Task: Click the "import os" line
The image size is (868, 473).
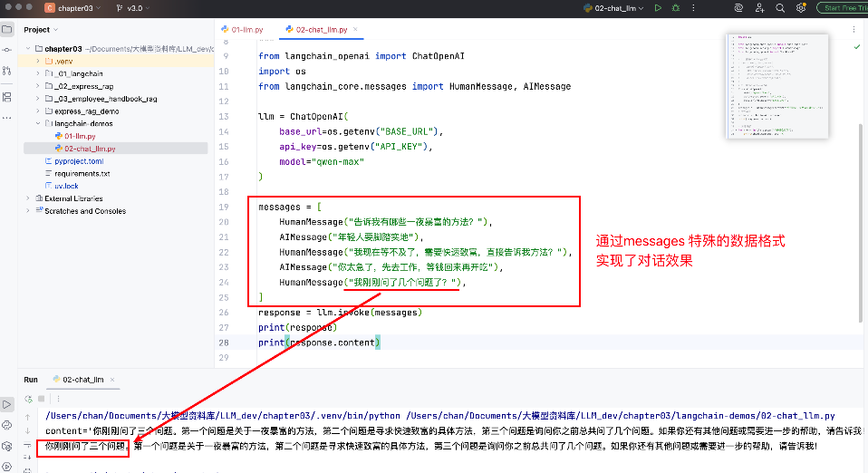Action: (282, 72)
